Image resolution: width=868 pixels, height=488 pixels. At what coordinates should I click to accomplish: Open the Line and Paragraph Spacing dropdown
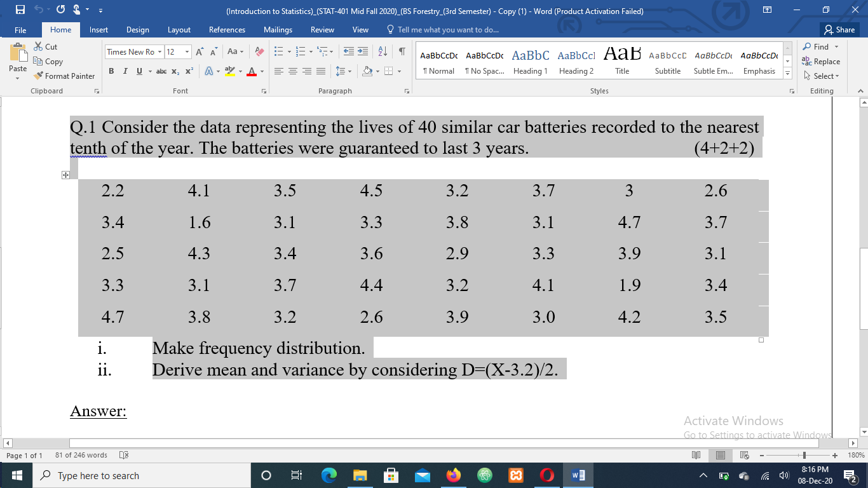tap(341, 72)
